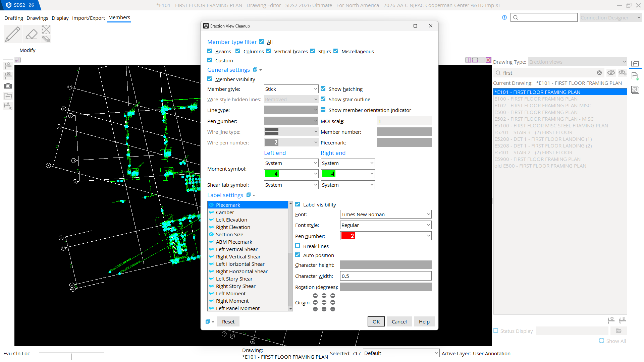This screenshot has width=644, height=362.
Task: Click the circular-arrow camera icon in left sidebar
Action: tap(8, 86)
